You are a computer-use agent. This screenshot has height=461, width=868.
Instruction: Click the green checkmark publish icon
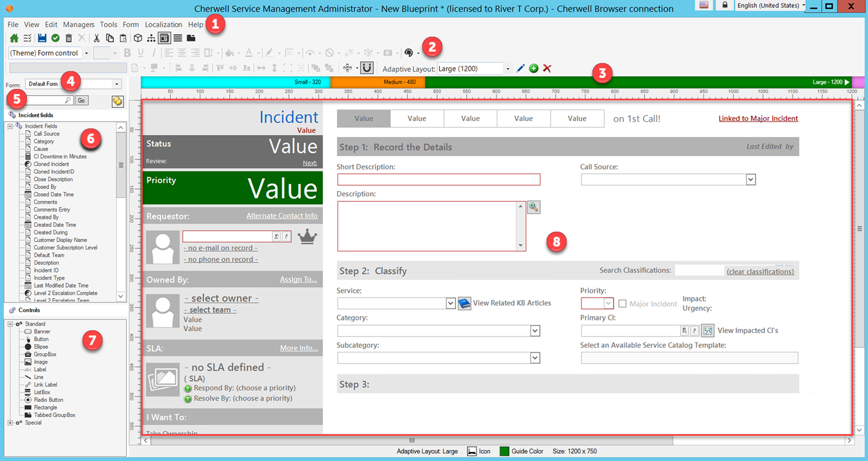(x=55, y=38)
